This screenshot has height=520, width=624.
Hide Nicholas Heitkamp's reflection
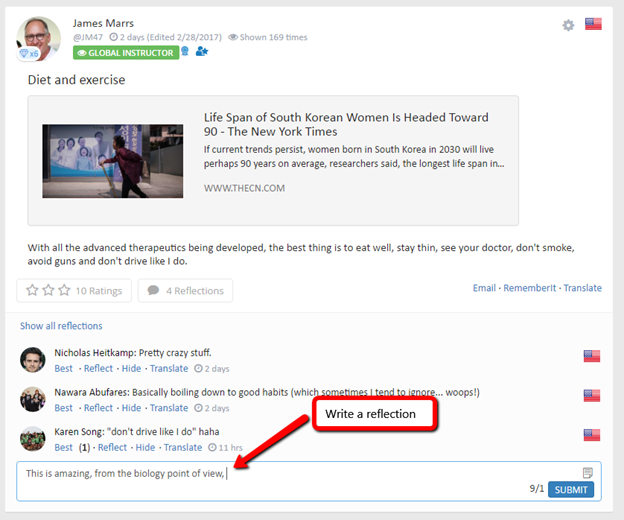click(x=131, y=368)
